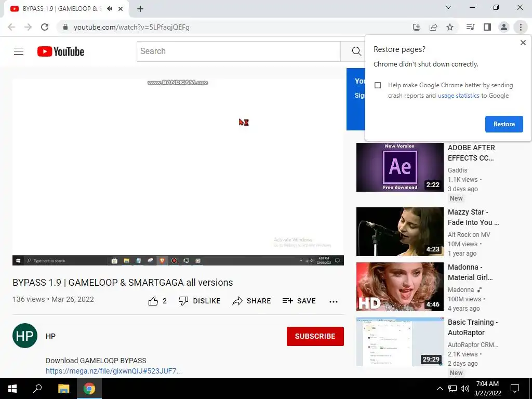
Task: Open ADOBE AFTER EFFECTS CC title
Action: tap(471, 153)
